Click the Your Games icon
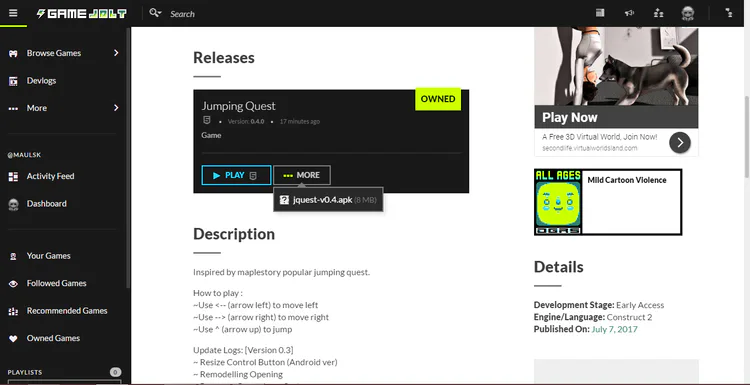The width and height of the screenshot is (750, 385). 13,256
